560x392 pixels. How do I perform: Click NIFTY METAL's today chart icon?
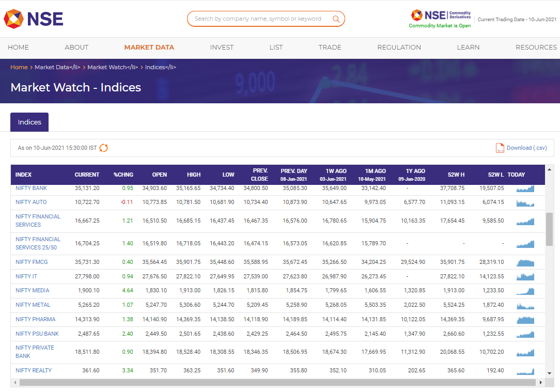coord(525,305)
